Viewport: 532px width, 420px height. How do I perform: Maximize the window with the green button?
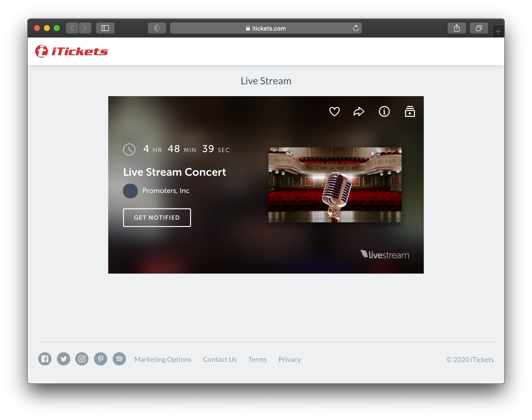tap(57, 28)
